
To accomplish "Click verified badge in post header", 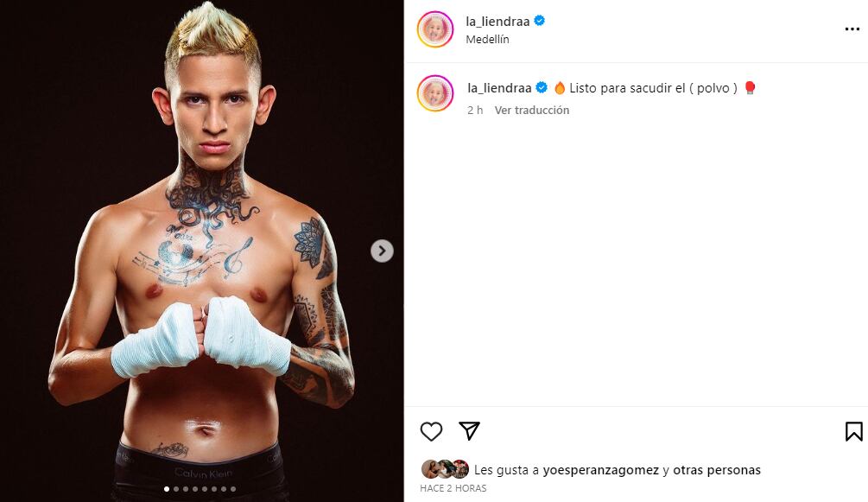I will tap(540, 21).
